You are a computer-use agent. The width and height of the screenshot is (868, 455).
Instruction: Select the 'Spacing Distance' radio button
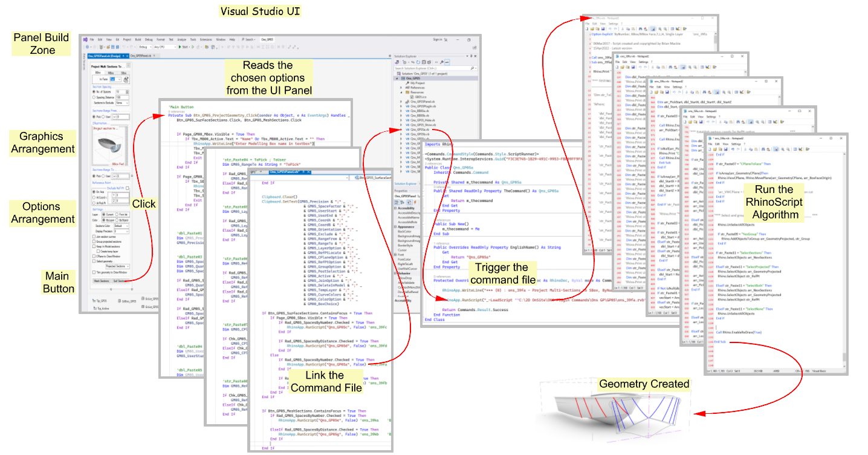tap(94, 97)
